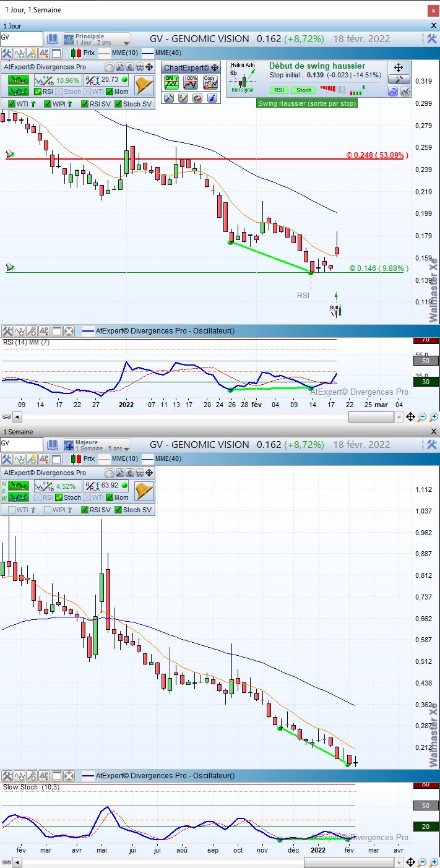The width and height of the screenshot is (440, 868).
Task: Click the close X icon in RSI oscillator toolbar
Action: 69,331
